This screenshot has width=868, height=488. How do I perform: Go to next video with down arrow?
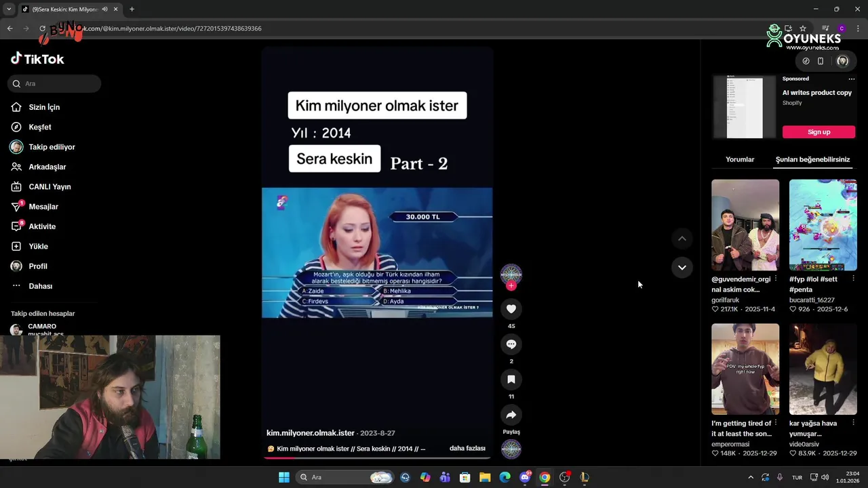pos(682,268)
